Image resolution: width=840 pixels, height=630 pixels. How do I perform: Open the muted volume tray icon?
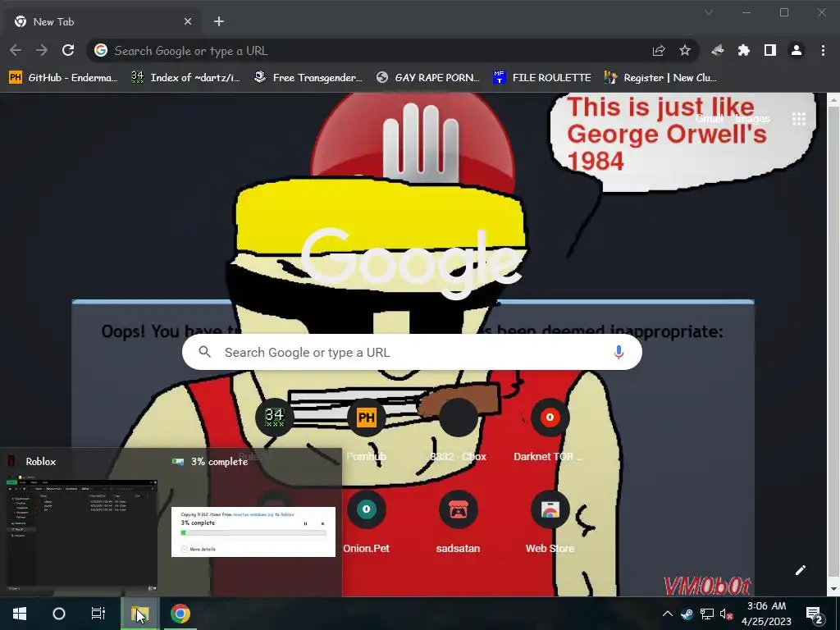(x=727, y=614)
